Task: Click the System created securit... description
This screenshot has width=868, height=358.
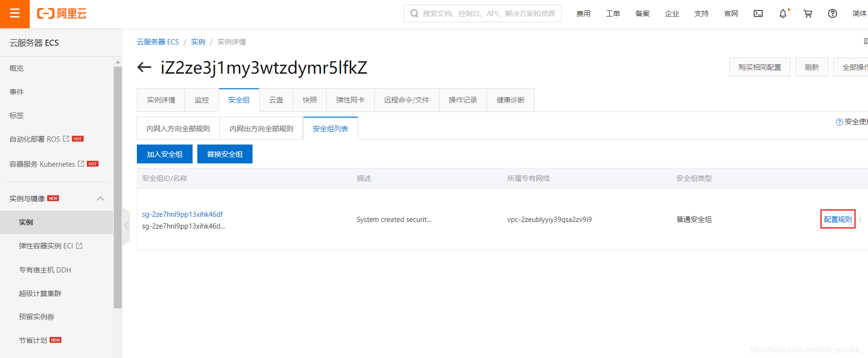Action: [x=394, y=219]
